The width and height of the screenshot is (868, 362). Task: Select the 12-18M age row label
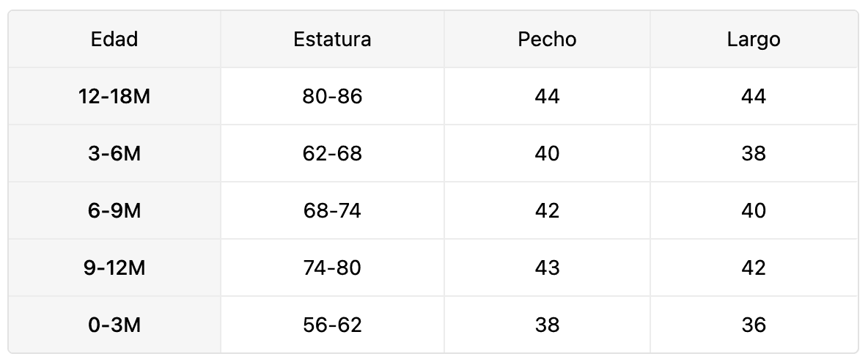[x=114, y=97]
